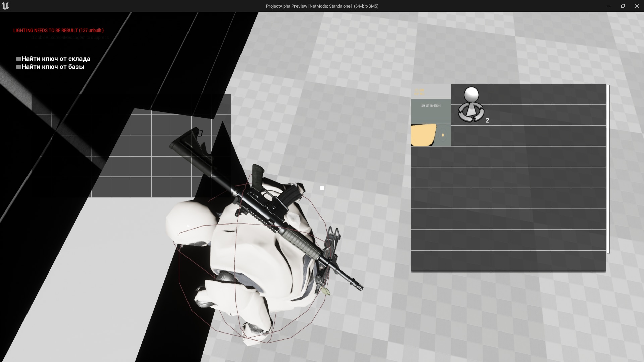Screen dimensions: 644x362
Task: Click the 'Найти ключ от базы' quest text
Action: (x=53, y=67)
